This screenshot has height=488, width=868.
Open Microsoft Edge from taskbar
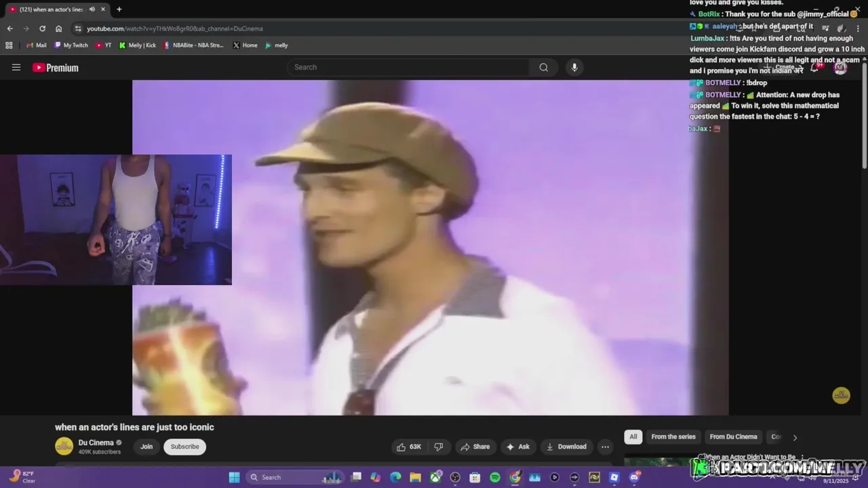coord(395,477)
